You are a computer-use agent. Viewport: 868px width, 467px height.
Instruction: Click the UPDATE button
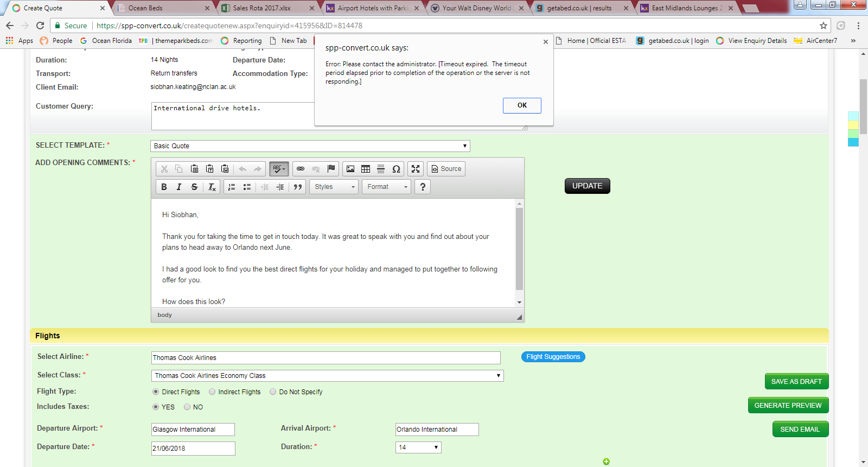588,186
